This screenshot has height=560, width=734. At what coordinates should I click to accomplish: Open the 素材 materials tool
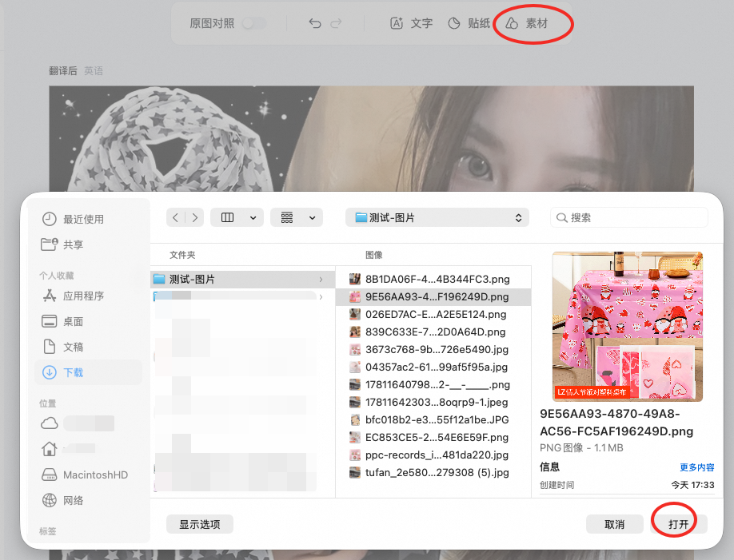[x=527, y=23]
